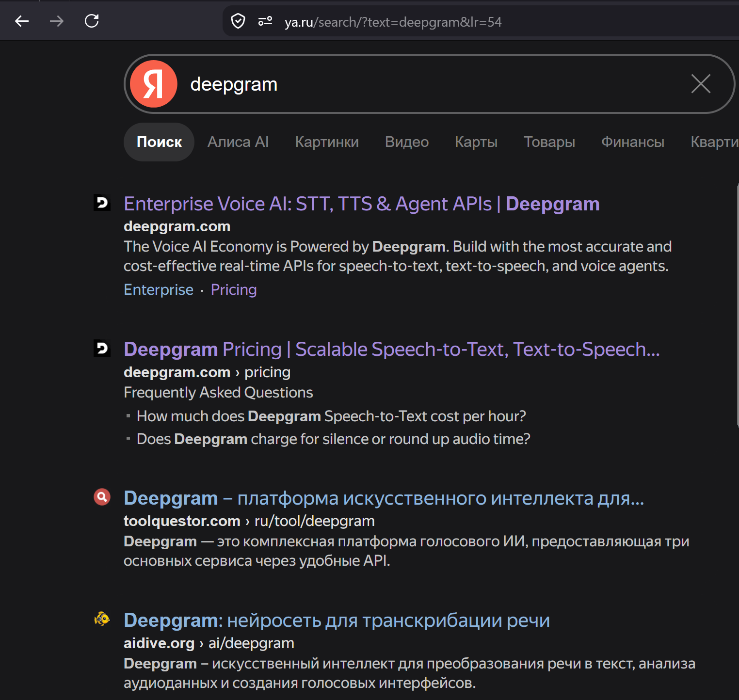Open the Карты tab
Viewport: 739px width, 700px height.
(x=476, y=142)
